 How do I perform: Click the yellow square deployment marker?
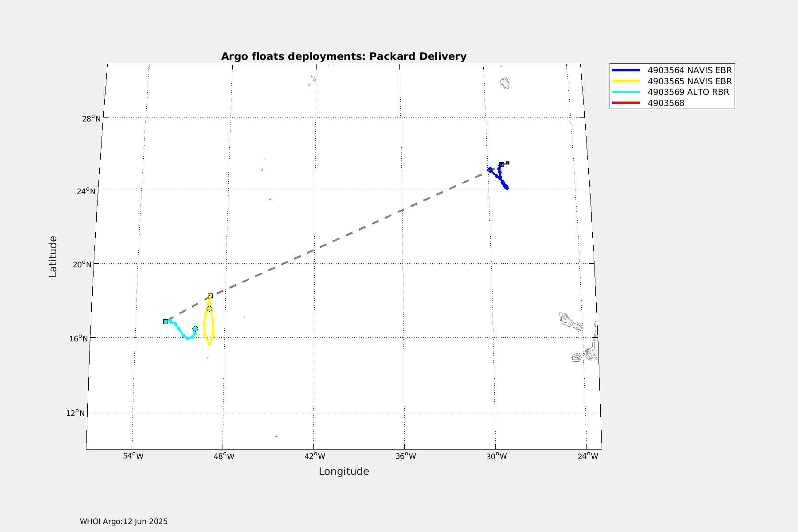click(x=210, y=296)
